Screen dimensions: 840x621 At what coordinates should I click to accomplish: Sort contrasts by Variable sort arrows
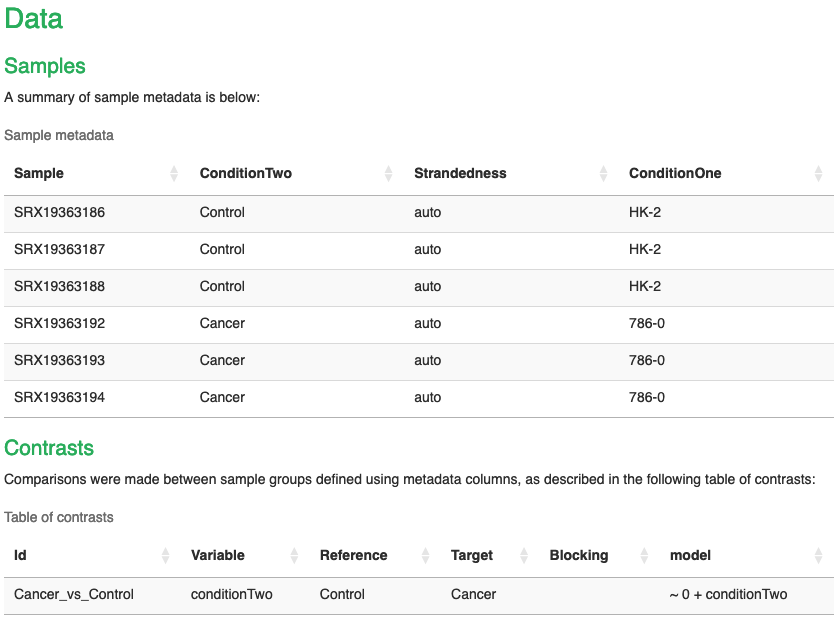(x=294, y=556)
